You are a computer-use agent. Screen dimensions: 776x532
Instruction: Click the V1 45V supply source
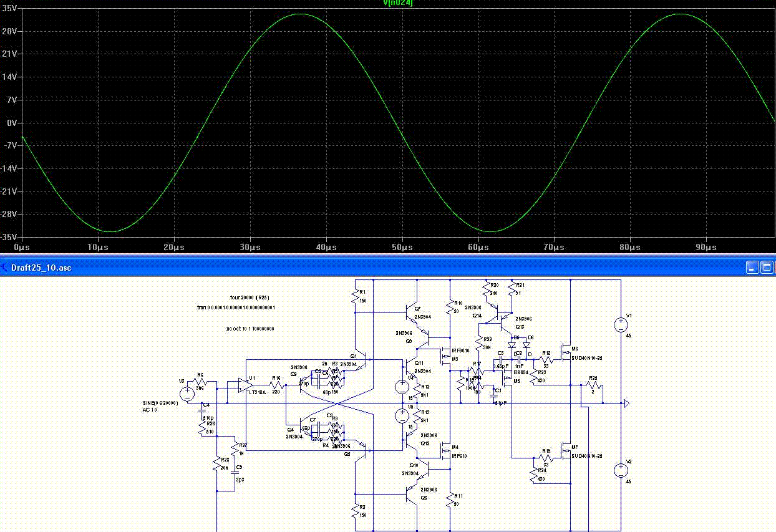(621, 325)
